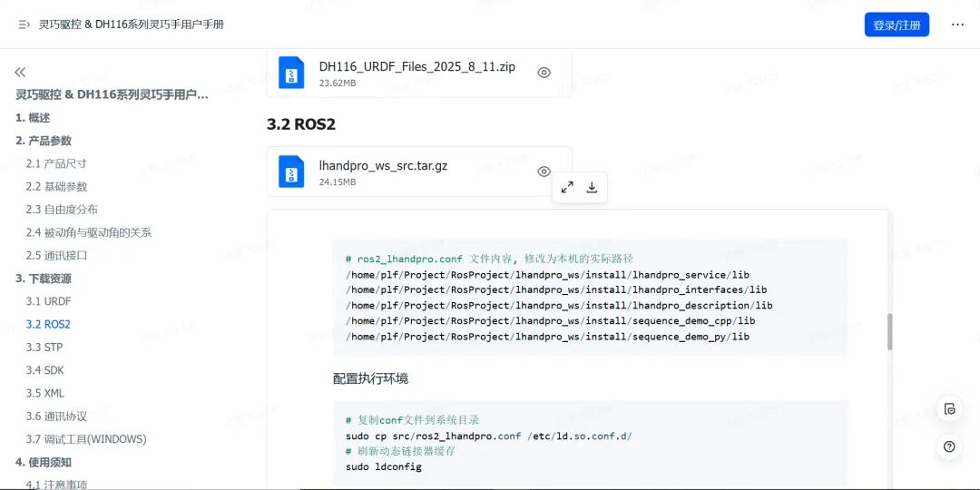Viewport: 980px width, 490px height.
Task: Open the copy document floating icon
Action: point(949,409)
